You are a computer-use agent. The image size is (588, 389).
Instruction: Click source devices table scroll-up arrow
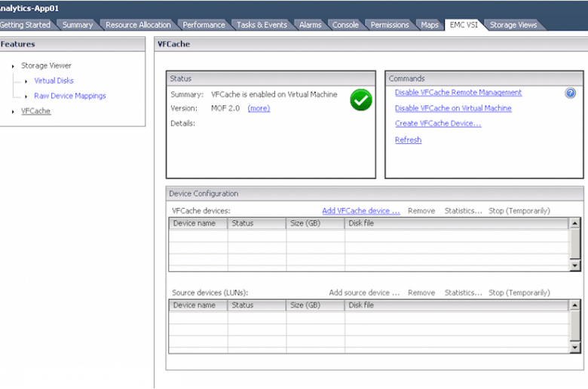coord(574,305)
